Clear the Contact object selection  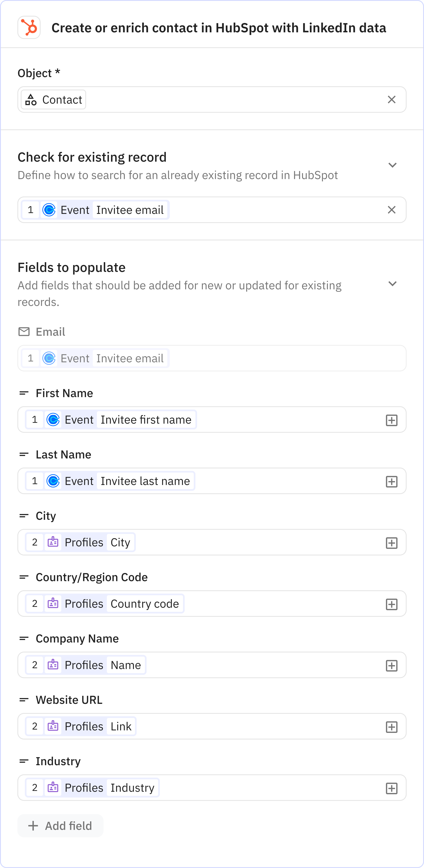coord(391,100)
